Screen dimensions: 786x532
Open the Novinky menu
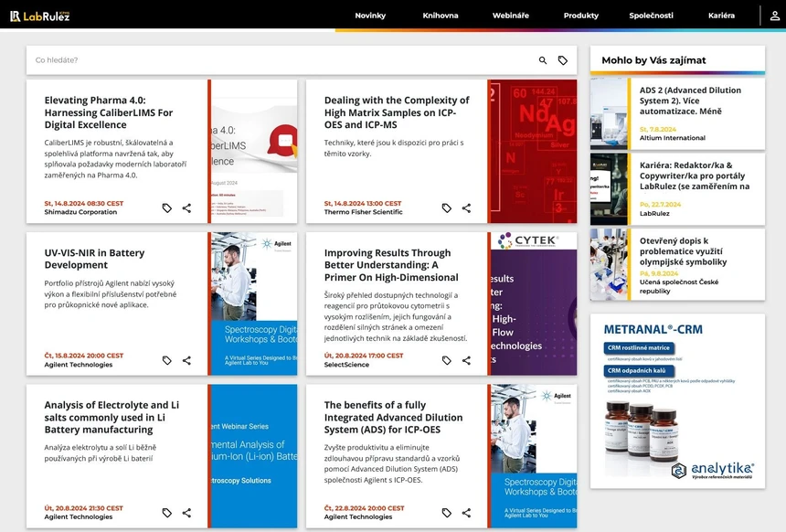click(370, 16)
